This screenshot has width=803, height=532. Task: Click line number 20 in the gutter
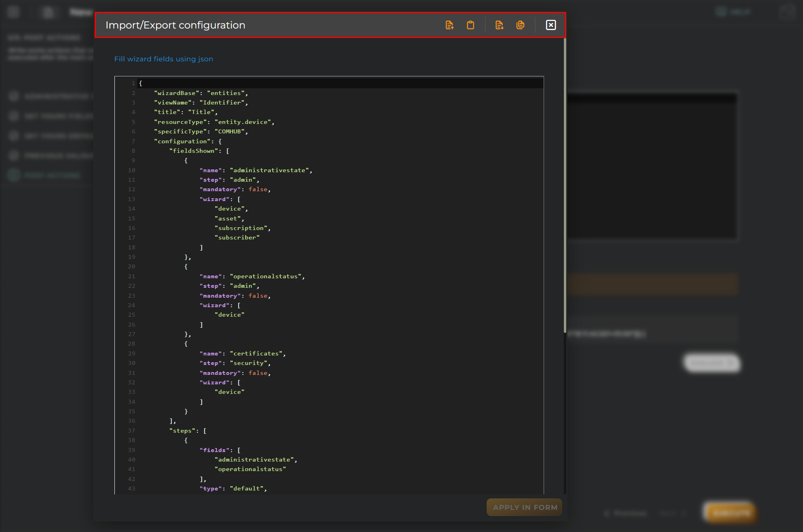click(131, 267)
